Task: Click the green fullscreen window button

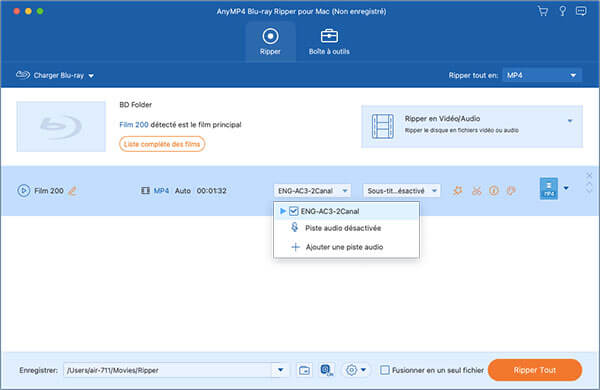Action: pos(40,11)
